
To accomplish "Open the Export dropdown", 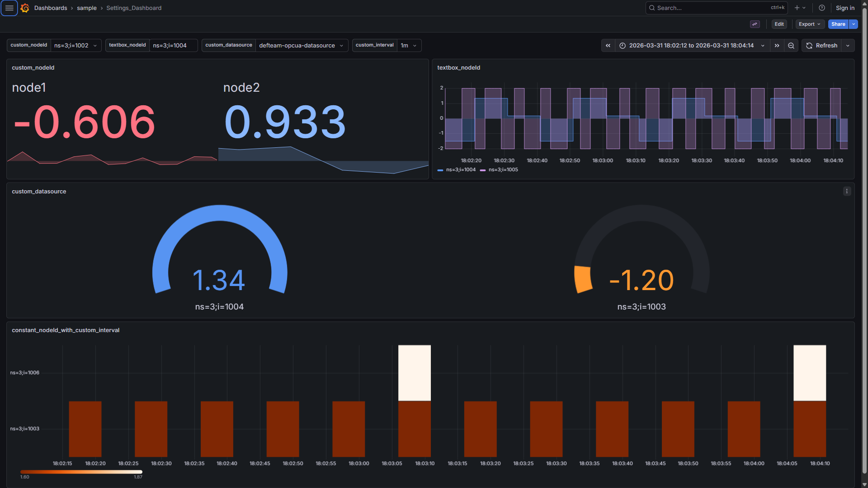I will click(x=809, y=24).
